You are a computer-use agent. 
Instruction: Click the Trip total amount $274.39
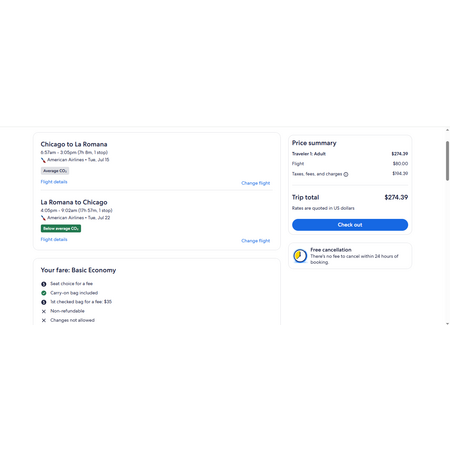(x=396, y=197)
